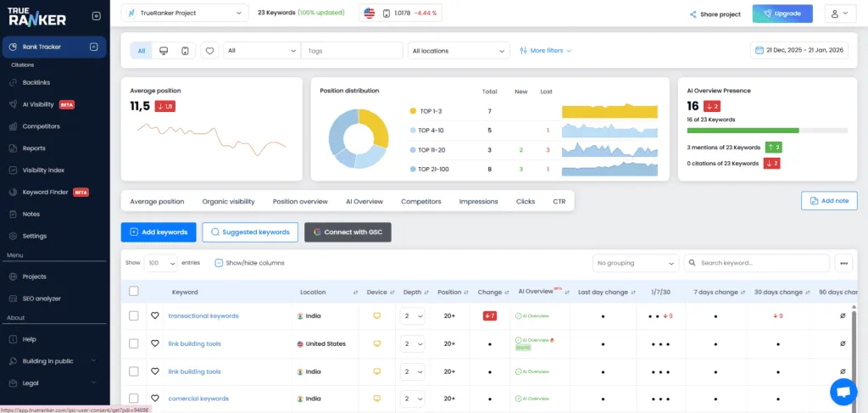Open SEO analyzer in the sidebar
Image resolution: width=868 pixels, height=413 pixels.
tap(42, 299)
